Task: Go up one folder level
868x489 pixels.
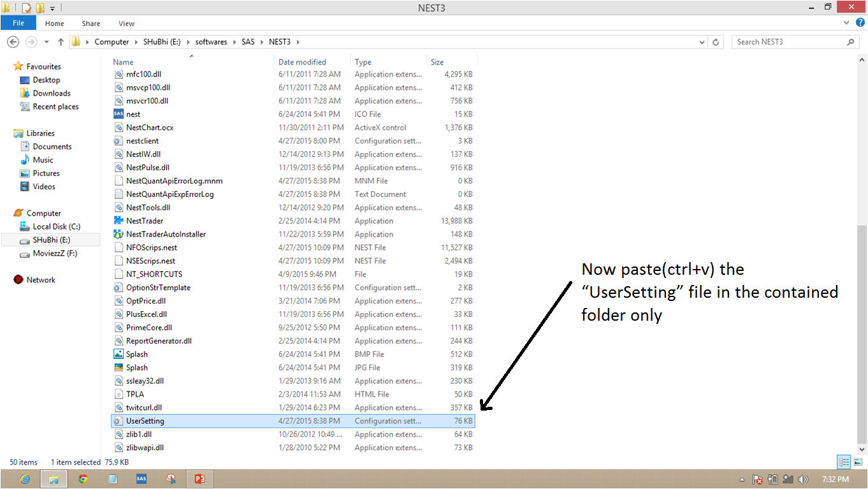Action: click(61, 42)
